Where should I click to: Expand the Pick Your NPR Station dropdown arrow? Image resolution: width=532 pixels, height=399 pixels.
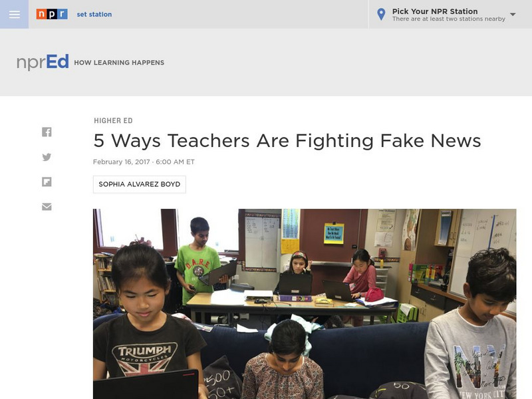513,14
